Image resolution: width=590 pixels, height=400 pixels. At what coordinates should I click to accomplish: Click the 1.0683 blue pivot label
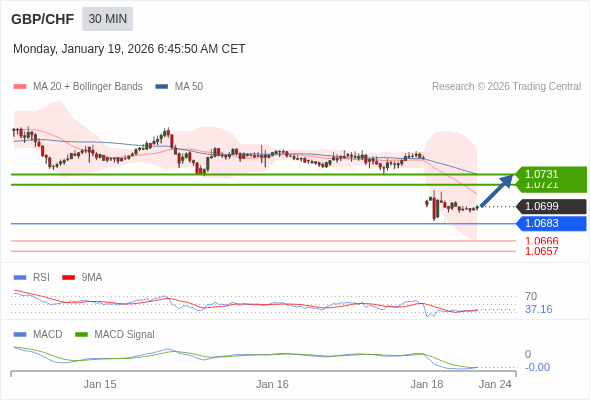point(551,224)
